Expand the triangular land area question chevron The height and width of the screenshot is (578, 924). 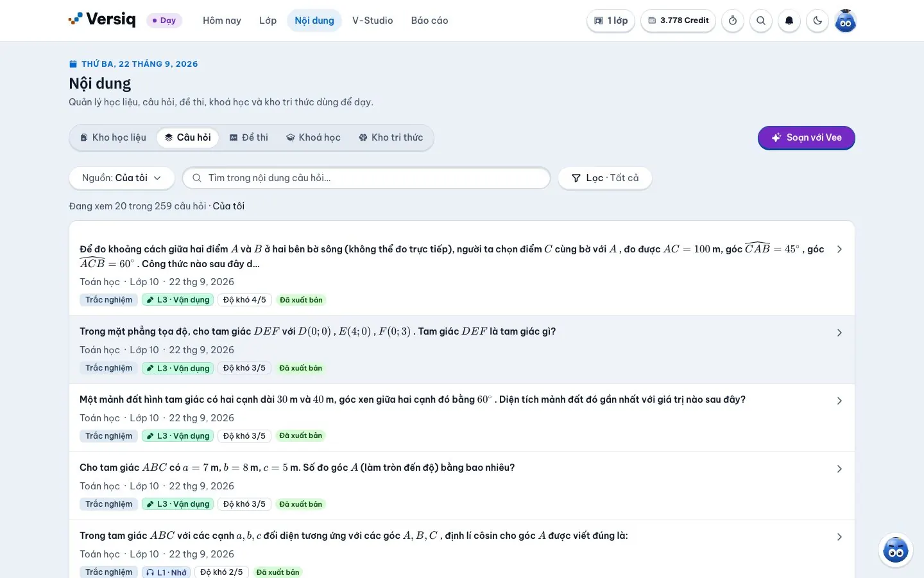click(x=839, y=401)
